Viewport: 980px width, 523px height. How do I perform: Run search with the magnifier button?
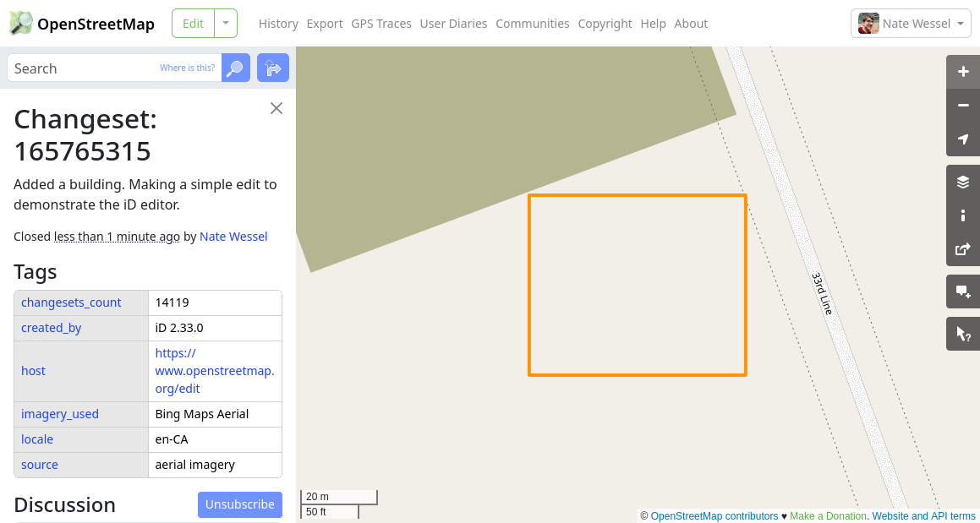236,68
